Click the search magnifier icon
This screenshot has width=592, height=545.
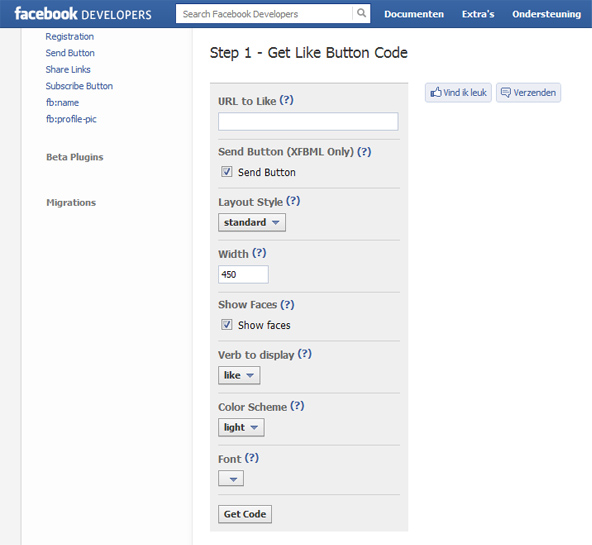click(361, 14)
